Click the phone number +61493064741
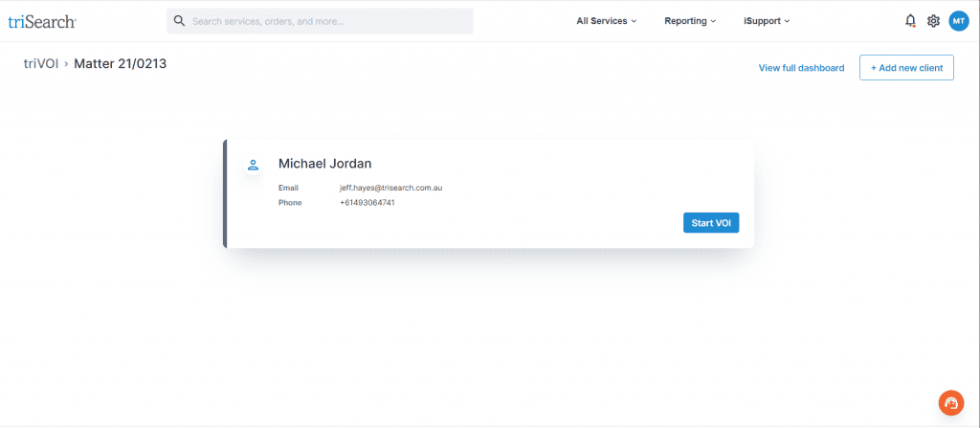The width and height of the screenshot is (980, 428). coord(367,203)
